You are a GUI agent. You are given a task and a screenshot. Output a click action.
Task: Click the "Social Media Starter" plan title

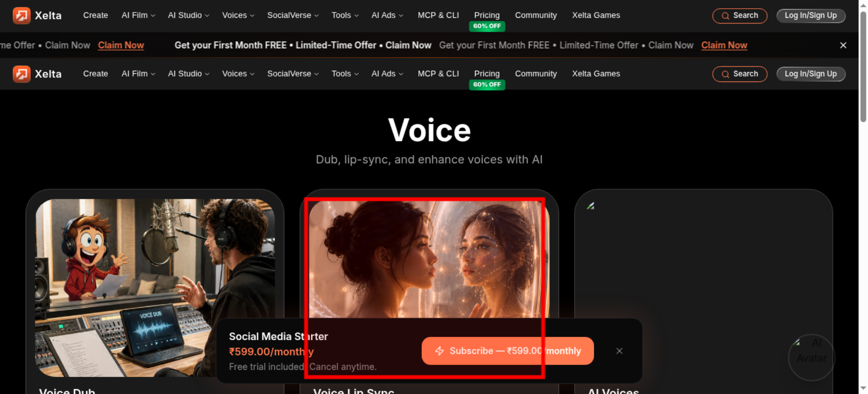279,336
